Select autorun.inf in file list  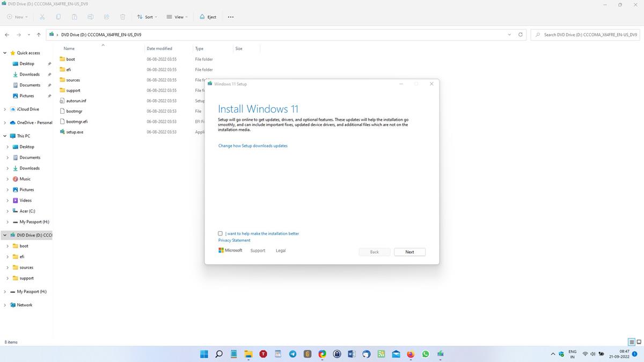point(76,100)
